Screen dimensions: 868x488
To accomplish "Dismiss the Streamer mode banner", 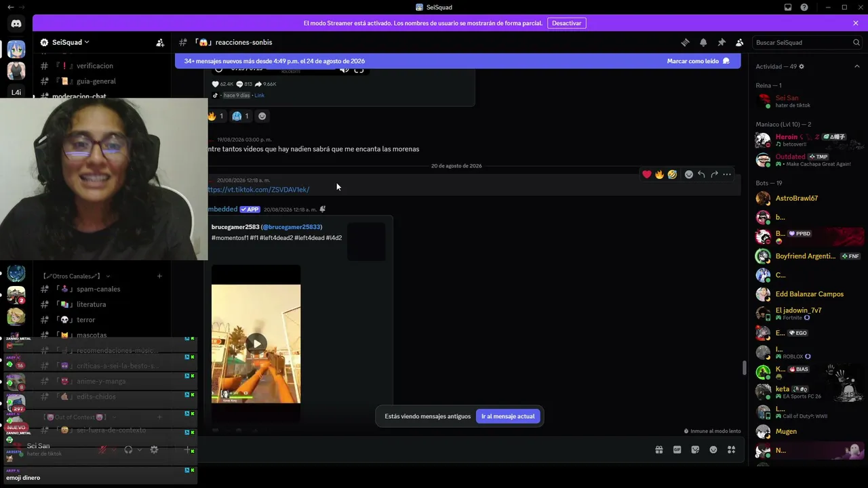I will click(856, 23).
